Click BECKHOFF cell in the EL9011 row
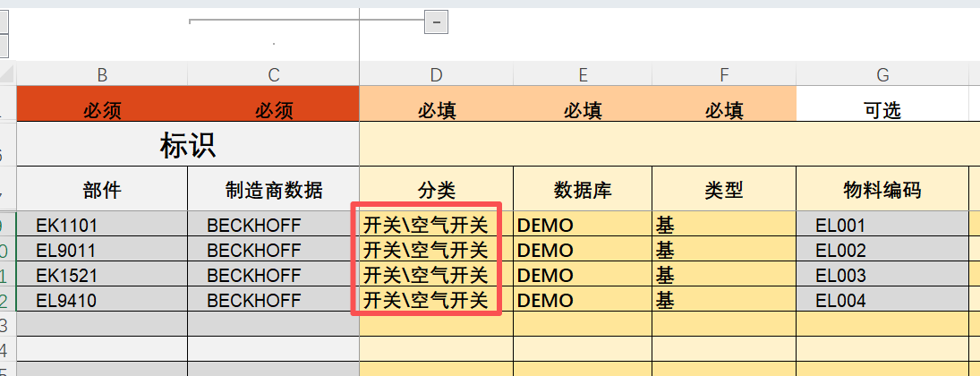This screenshot has height=376, width=980. pos(273,251)
